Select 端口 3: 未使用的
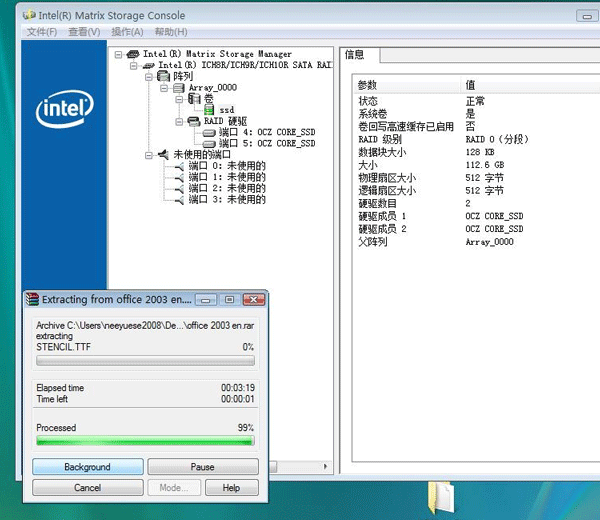Screen dimensions: 600x520 point(227,199)
